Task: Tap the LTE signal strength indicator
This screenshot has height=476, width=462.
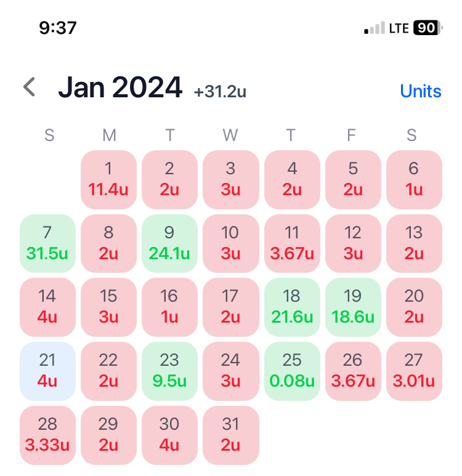Action: point(386,28)
